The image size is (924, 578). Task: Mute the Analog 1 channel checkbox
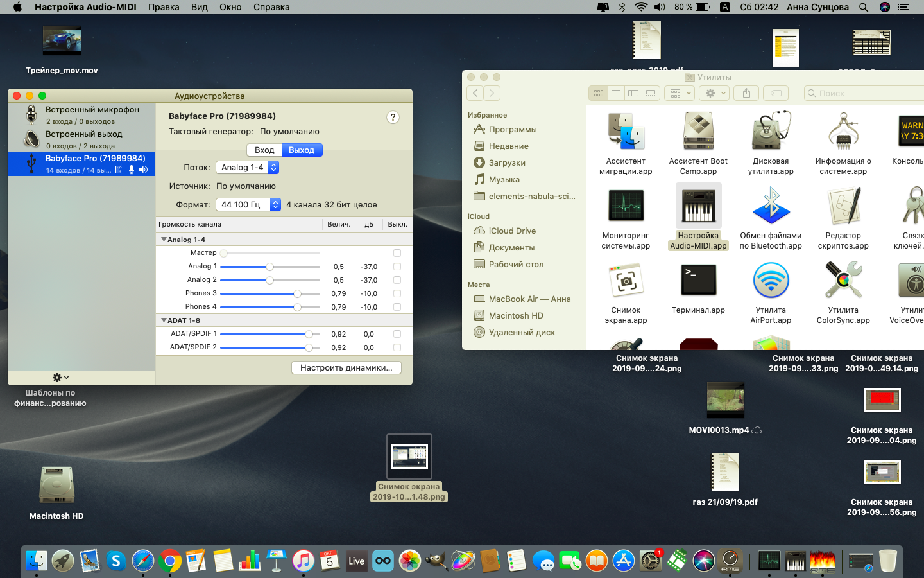(397, 267)
